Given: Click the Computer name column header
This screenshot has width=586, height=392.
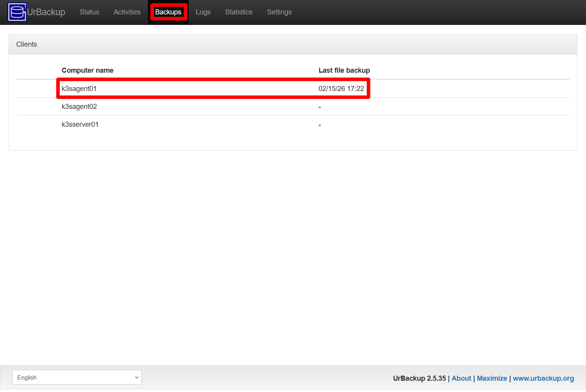Looking at the screenshot, I should [88, 70].
